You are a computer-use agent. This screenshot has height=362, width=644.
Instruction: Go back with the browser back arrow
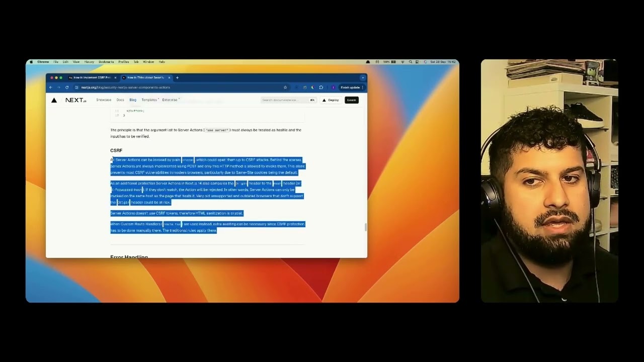tap(50, 87)
